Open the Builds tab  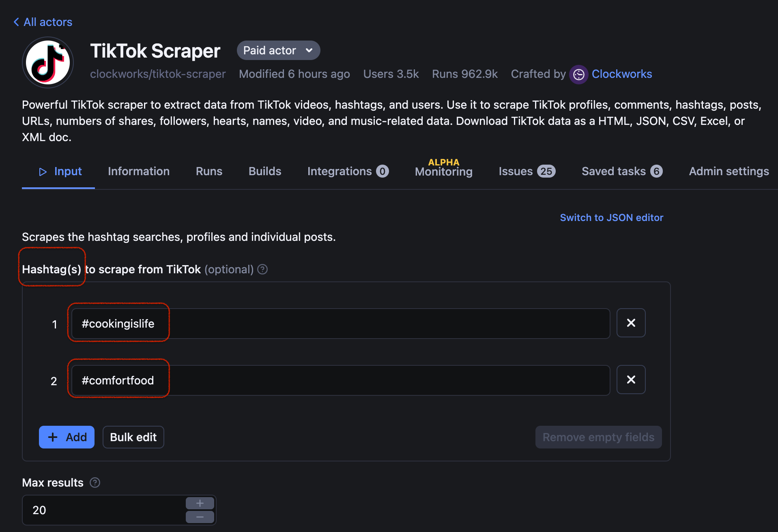265,171
